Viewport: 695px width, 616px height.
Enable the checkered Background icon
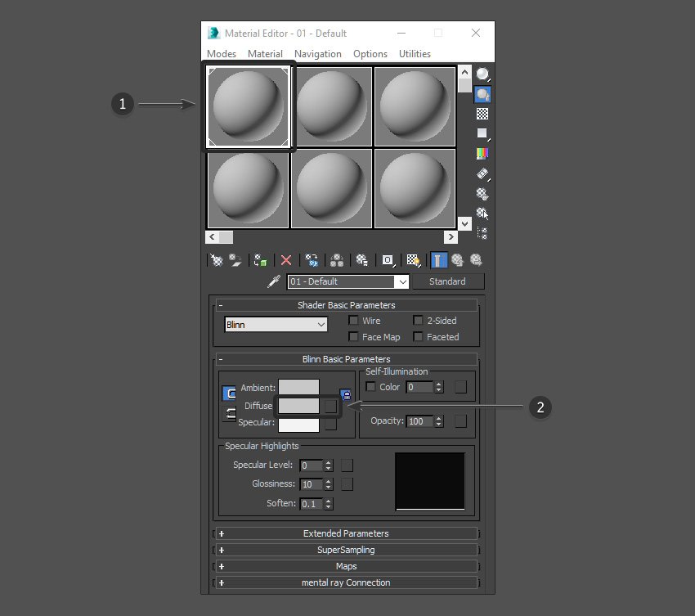[482, 115]
